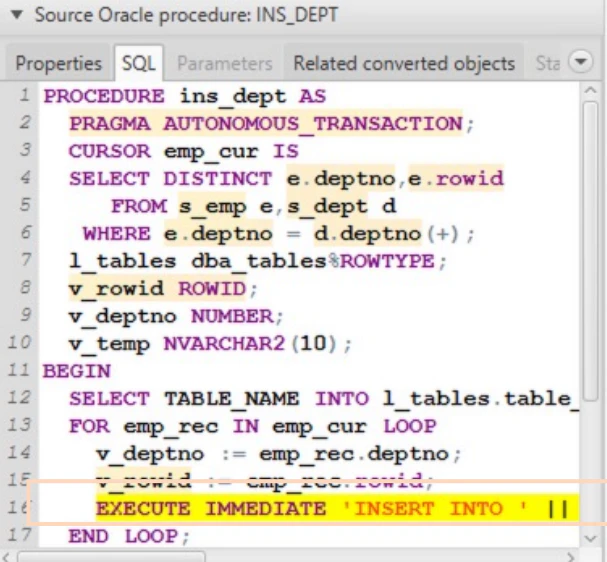Click line number 13 in the gutter
The width and height of the screenshot is (607, 562).
click(19, 425)
